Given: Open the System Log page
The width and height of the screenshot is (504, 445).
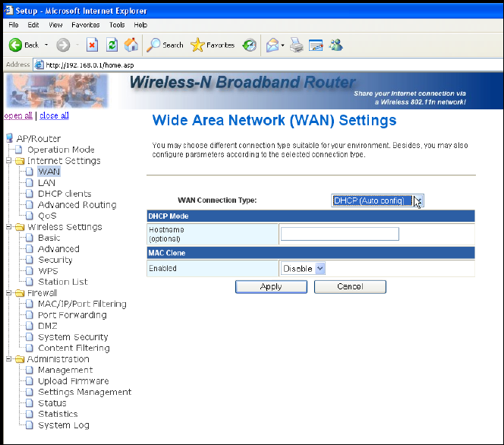Looking at the screenshot, I should [64, 425].
